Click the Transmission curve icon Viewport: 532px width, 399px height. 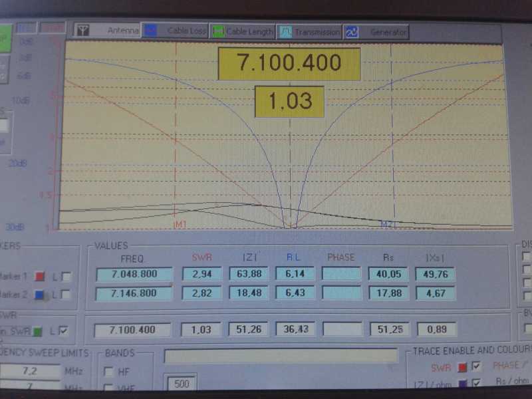tap(285, 31)
